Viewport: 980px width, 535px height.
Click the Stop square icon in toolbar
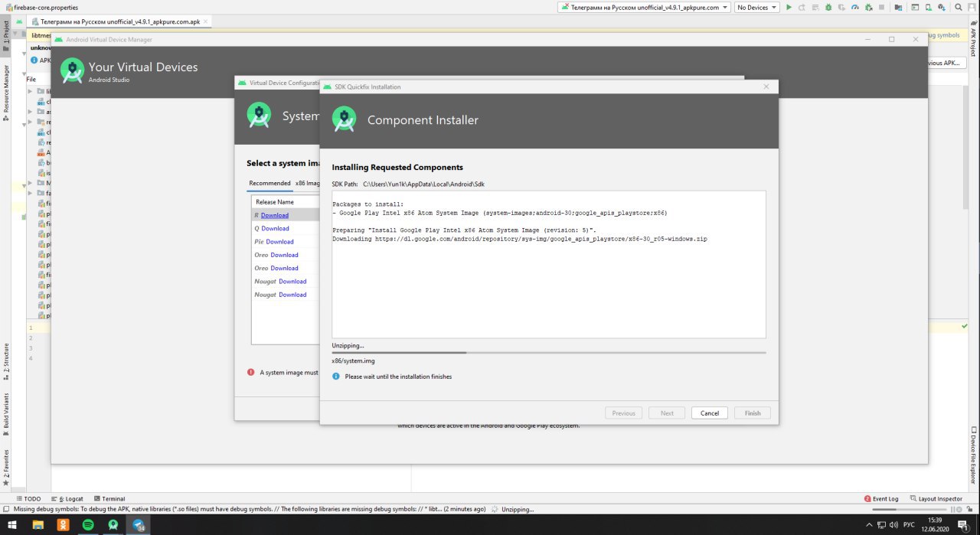[882, 7]
